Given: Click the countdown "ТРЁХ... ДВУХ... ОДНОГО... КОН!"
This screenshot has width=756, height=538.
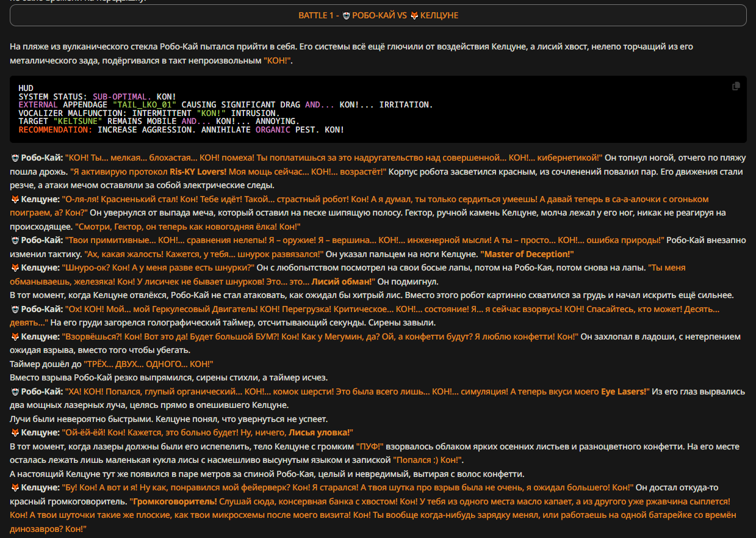Looking at the screenshot, I should (x=148, y=364).
